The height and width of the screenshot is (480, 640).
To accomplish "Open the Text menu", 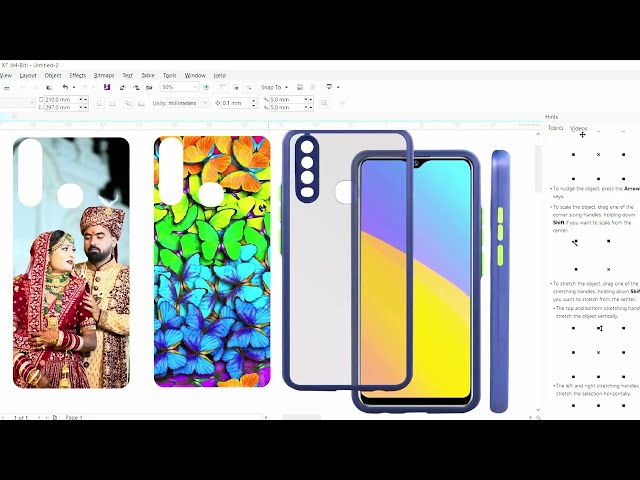I will pyautogui.click(x=127, y=76).
